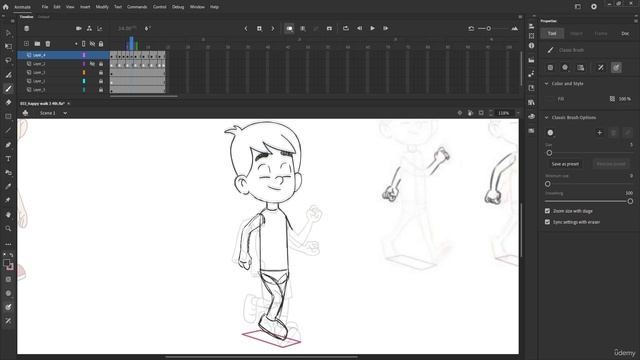Select the Eyedropper tool
This screenshot has height=360, width=640.
click(x=8, y=186)
